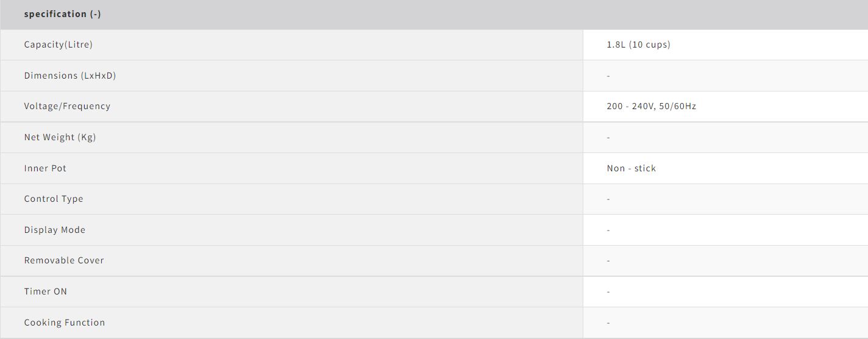The height and width of the screenshot is (339, 868).
Task: Click the dash value beside Dimensions (LxHxD)
Action: [608, 76]
